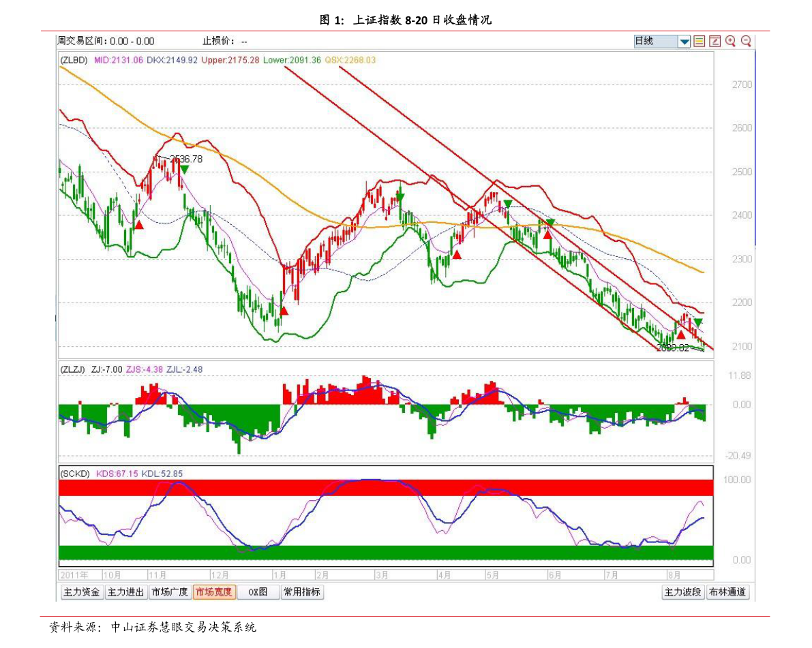Click the 止损价 stop-loss field
Image resolution: width=812 pixels, height=648 pixels.
coord(225,41)
